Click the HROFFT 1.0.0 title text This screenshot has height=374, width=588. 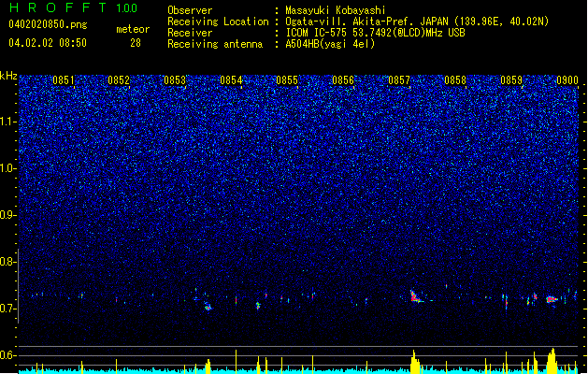[73, 7]
